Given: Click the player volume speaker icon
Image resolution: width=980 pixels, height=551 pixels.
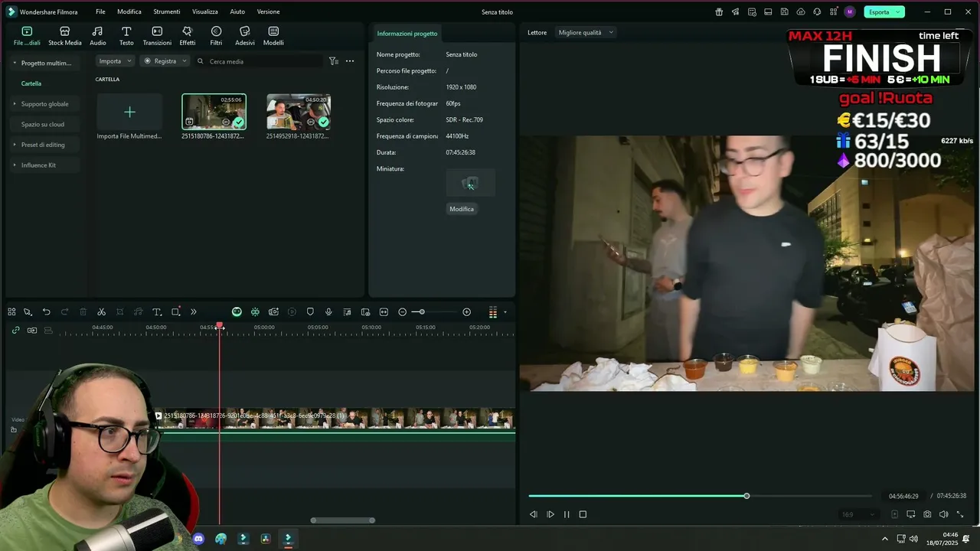Looking at the screenshot, I should click(943, 514).
